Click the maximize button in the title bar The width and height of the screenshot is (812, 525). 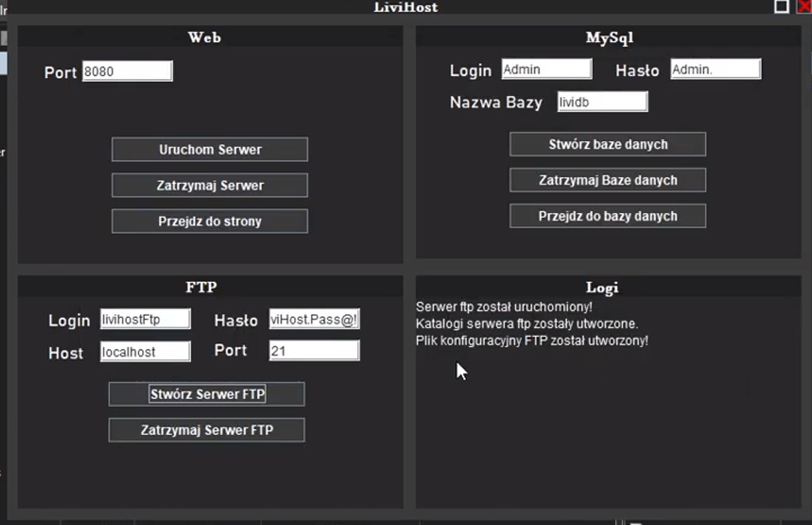pyautogui.click(x=780, y=6)
